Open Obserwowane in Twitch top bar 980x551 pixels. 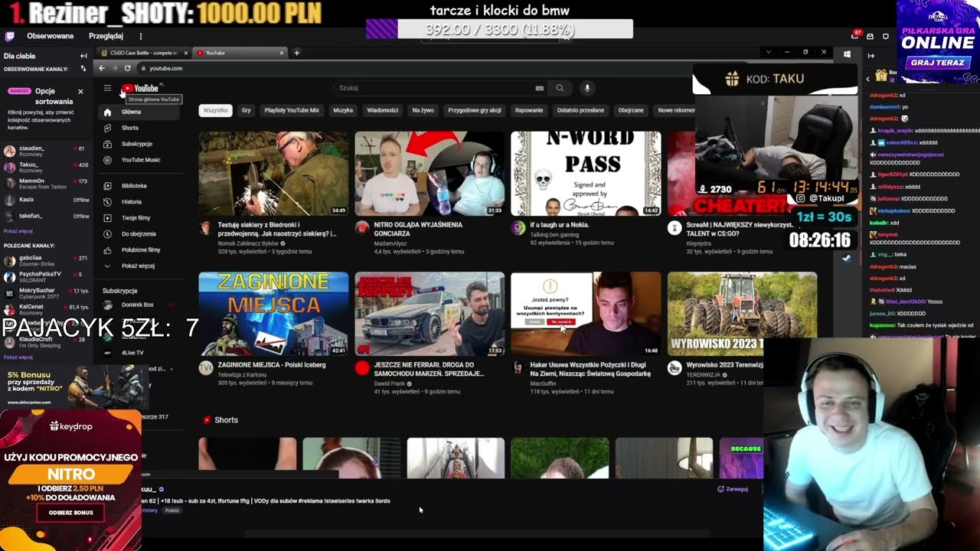tap(51, 36)
